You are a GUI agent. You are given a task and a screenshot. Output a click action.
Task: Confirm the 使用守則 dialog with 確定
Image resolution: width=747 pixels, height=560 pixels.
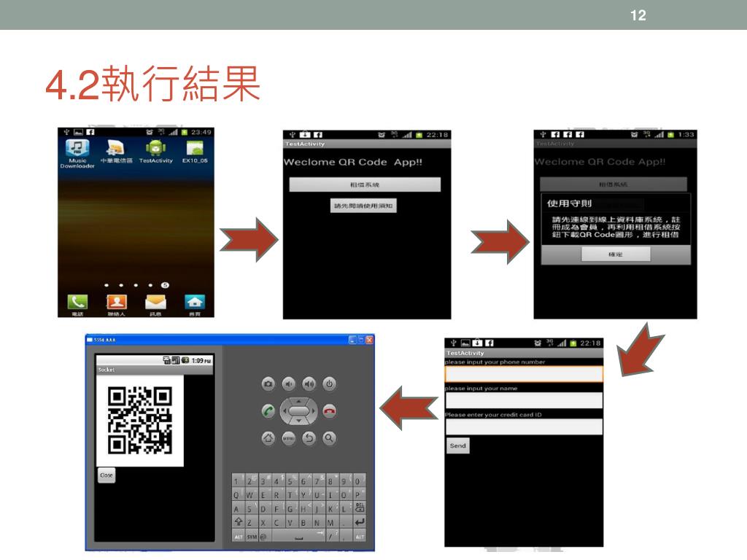click(616, 254)
